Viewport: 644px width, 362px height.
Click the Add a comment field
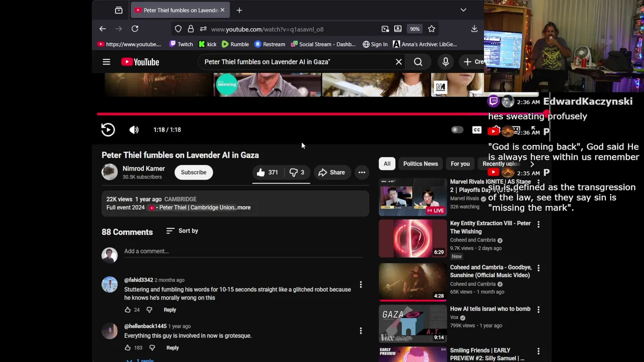[243, 251]
